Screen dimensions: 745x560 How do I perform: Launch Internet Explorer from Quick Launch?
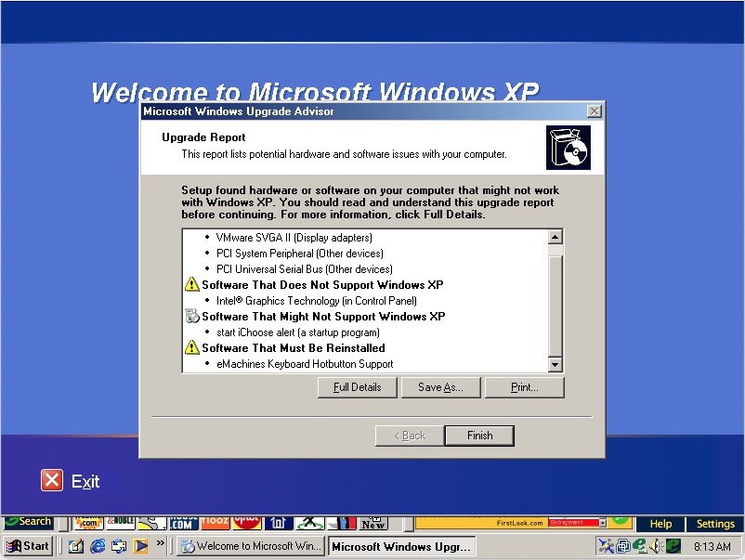[x=98, y=546]
